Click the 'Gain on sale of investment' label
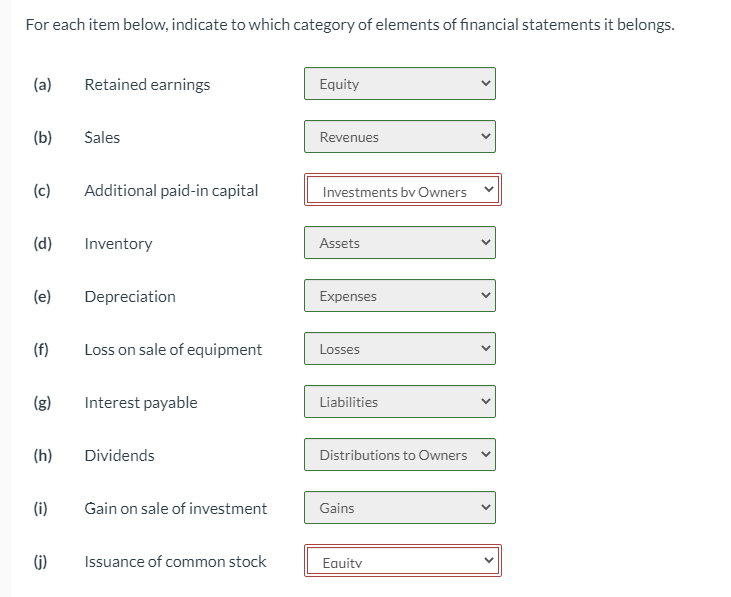This screenshot has height=597, width=731. (x=176, y=508)
